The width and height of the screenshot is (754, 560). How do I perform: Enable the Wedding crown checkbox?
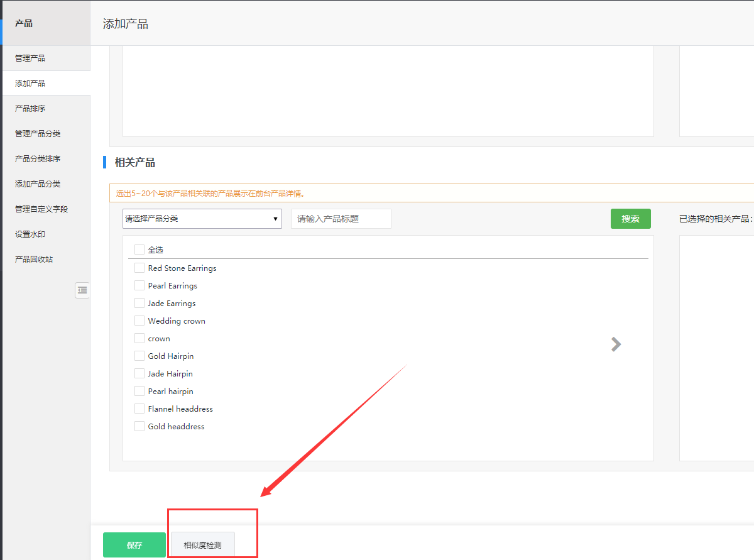[139, 321]
